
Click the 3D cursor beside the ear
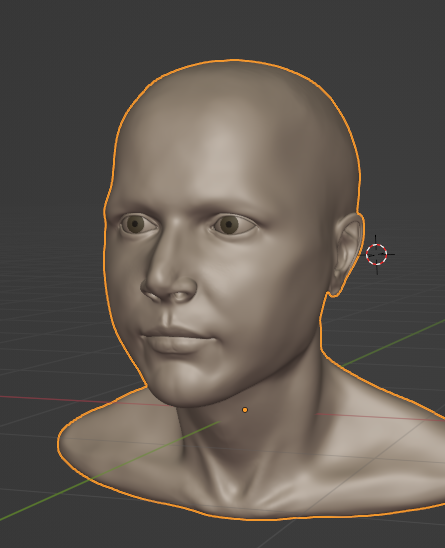point(376,254)
